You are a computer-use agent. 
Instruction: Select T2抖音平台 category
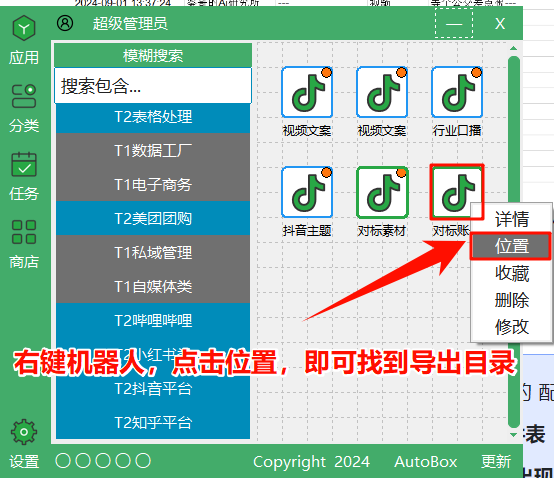coord(153,389)
